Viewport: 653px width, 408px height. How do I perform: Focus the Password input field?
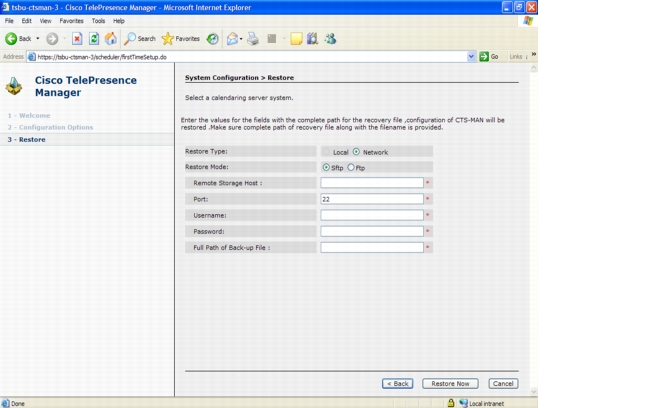tap(372, 231)
